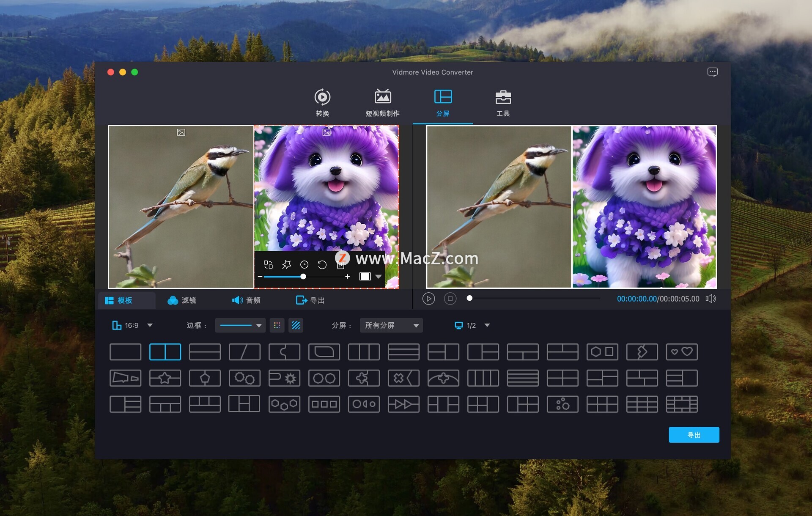The width and height of the screenshot is (812, 516).
Task: Select the three small squares template
Action: click(324, 404)
